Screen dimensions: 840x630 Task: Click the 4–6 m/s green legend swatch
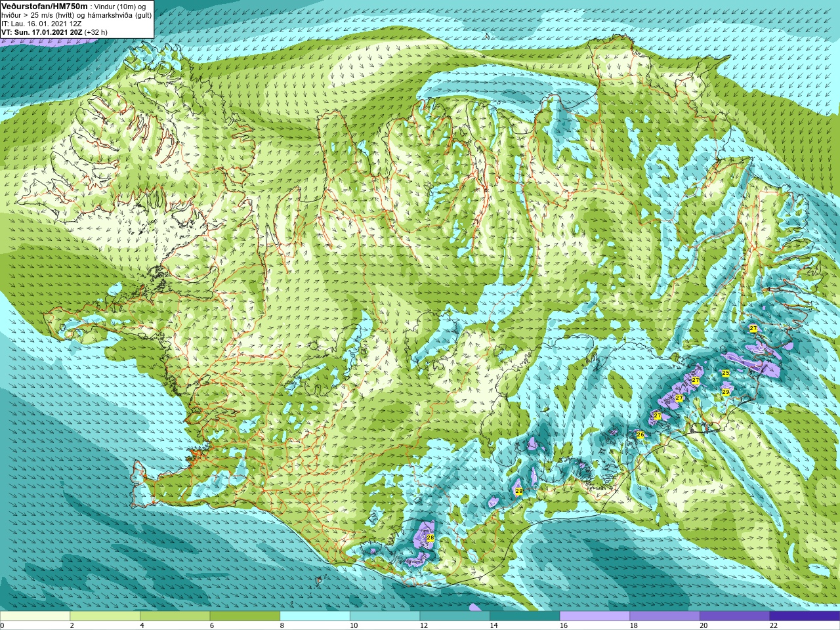click(x=175, y=616)
